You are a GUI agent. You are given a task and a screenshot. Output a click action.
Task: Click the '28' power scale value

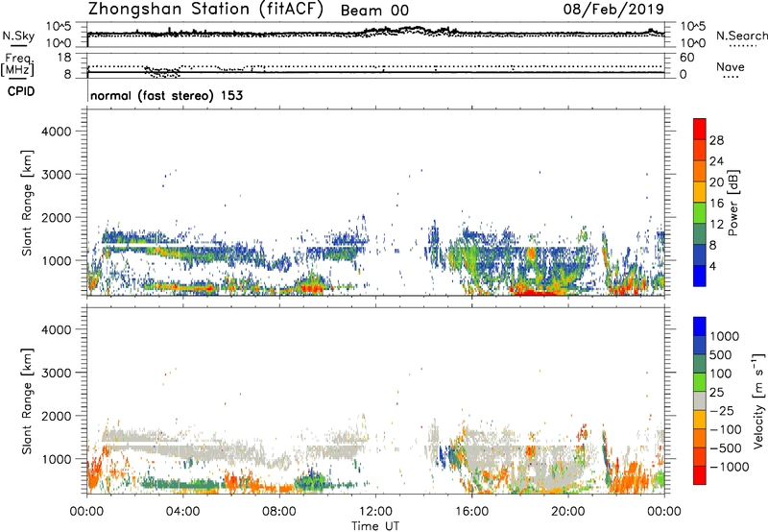tap(716, 140)
